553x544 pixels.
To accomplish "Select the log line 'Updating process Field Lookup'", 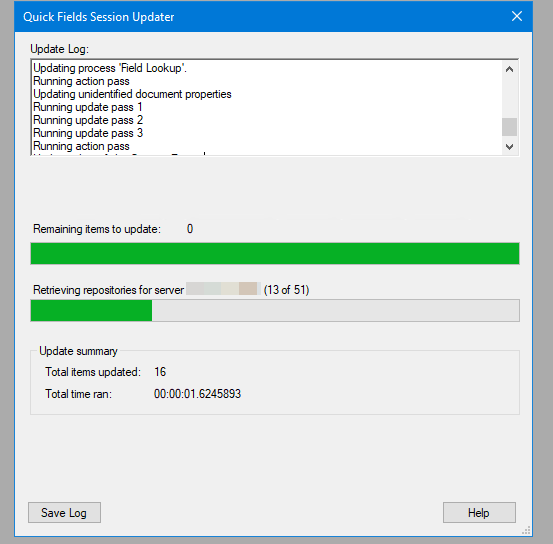I will (110, 68).
